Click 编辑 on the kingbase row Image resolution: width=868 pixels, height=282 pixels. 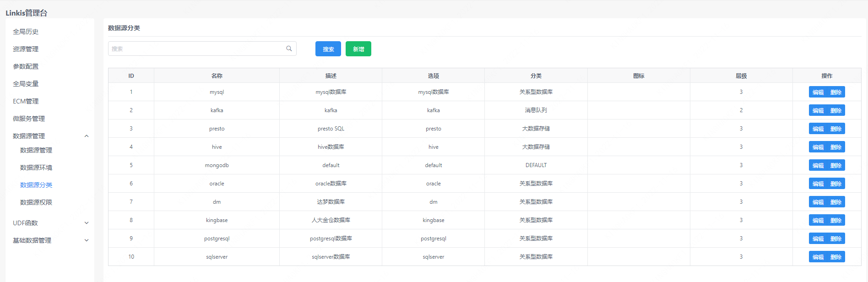[818, 220]
